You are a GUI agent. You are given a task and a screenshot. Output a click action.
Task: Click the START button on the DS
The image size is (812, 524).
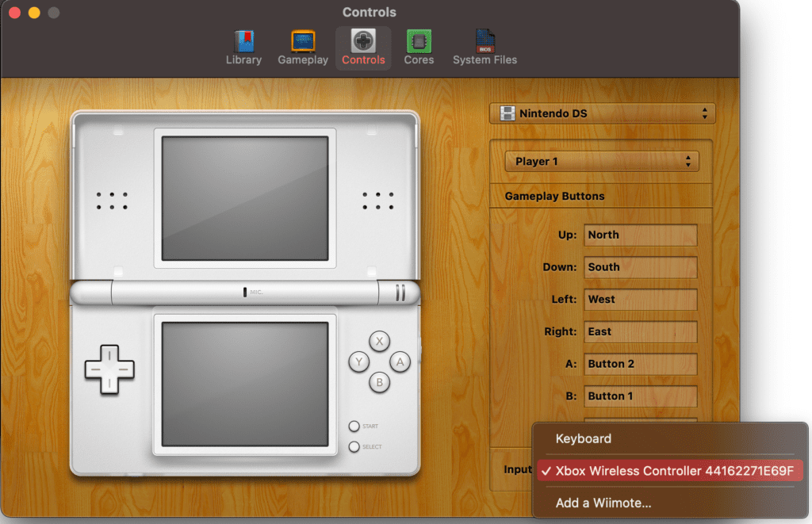pos(354,426)
